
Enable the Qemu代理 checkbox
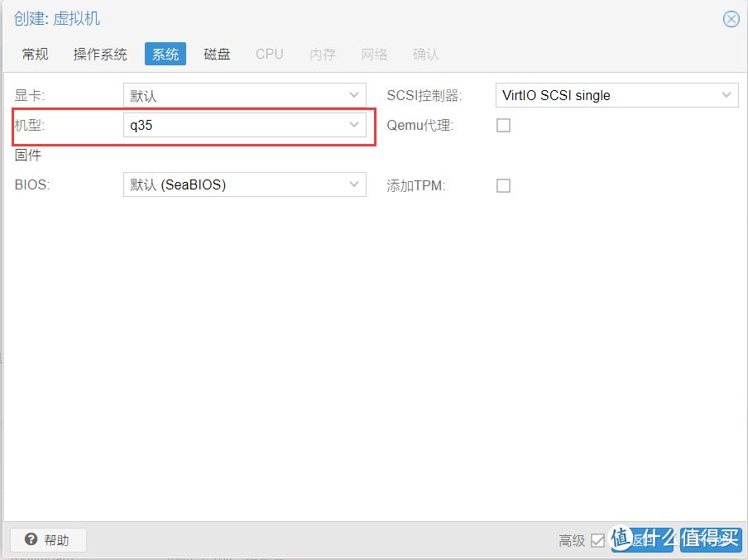(x=503, y=125)
